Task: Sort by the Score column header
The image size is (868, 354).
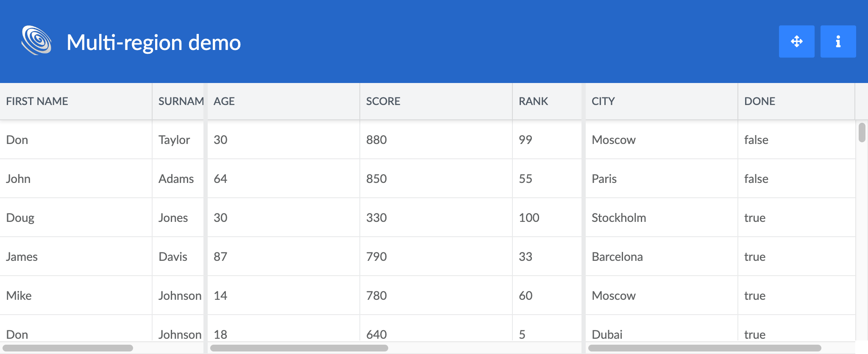Action: [383, 101]
